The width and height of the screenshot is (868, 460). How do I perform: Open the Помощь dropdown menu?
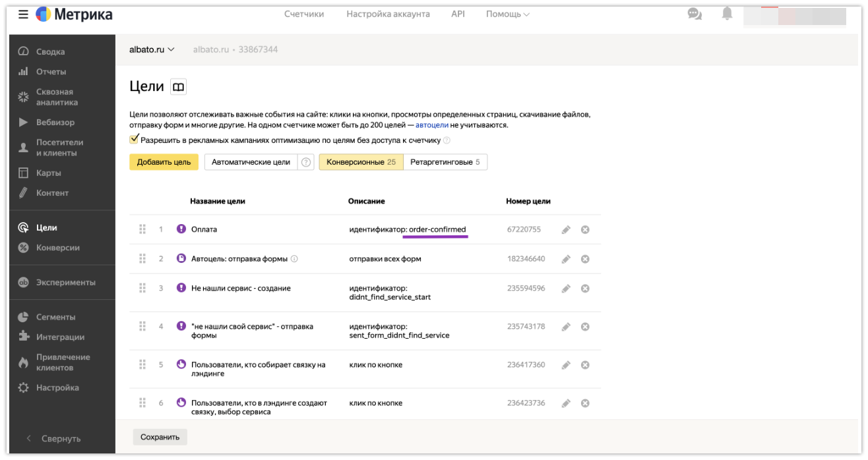[507, 14]
